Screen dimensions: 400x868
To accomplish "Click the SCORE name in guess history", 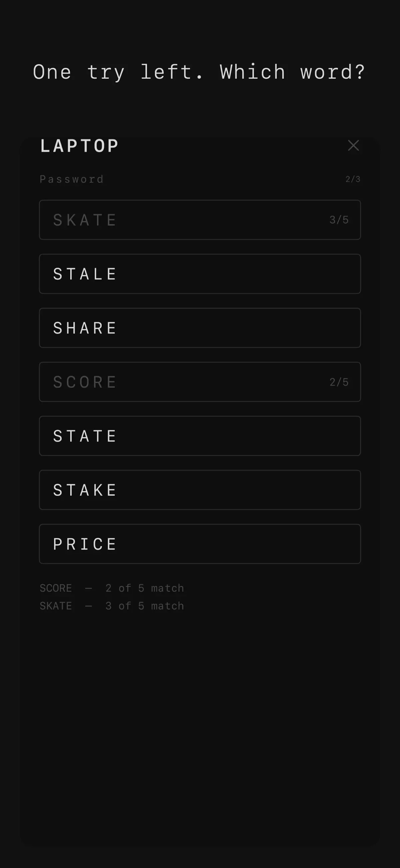I will point(56,588).
